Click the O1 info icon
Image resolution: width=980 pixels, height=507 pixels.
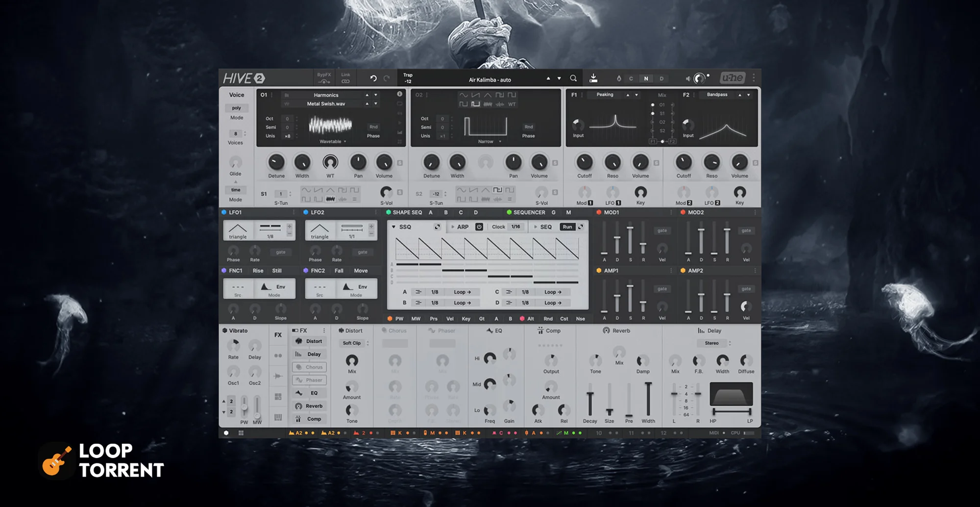[x=399, y=94]
